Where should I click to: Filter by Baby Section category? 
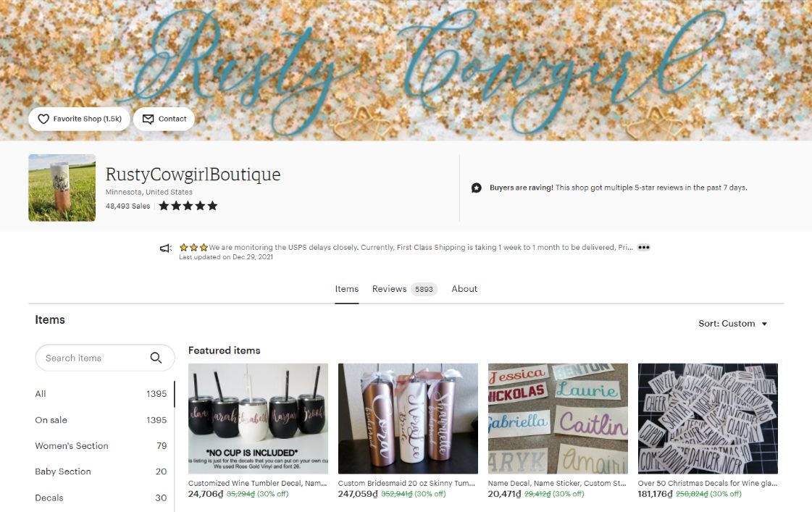[x=101, y=471]
